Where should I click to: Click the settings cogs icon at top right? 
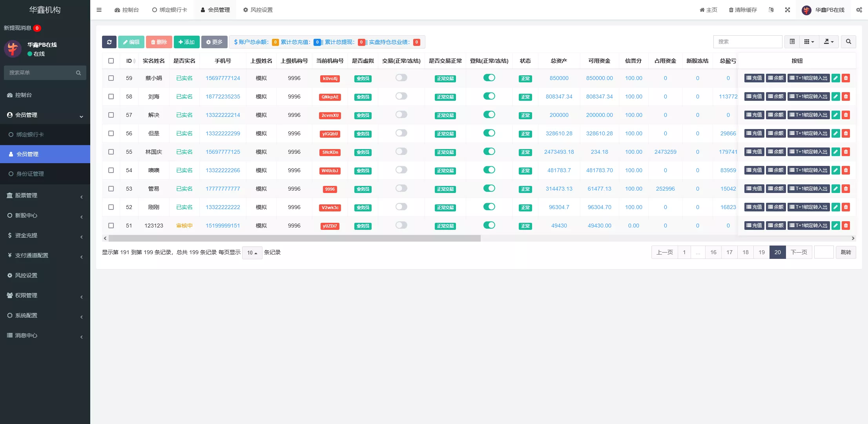(x=859, y=10)
